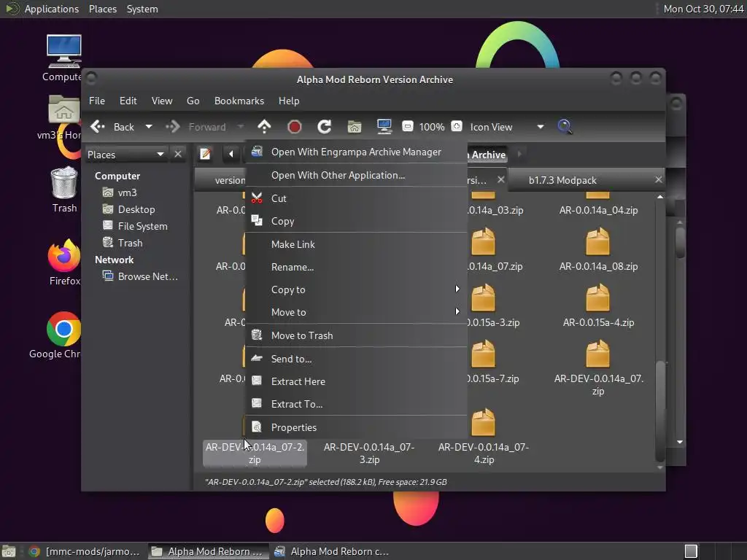Open the Trash desktop icon

click(64, 182)
